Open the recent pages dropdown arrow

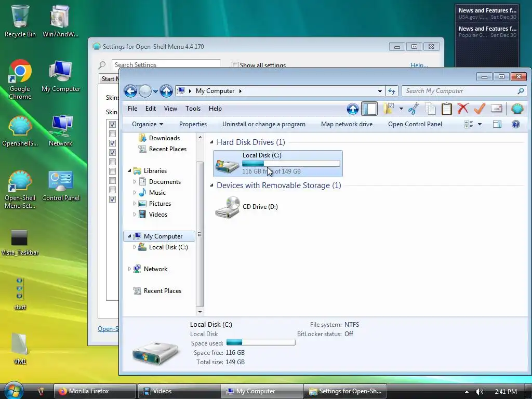pos(155,91)
